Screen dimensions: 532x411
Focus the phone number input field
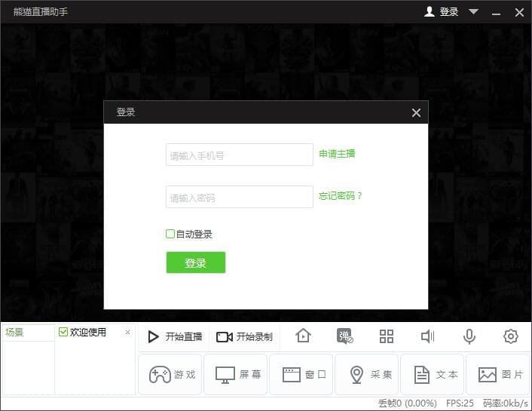click(239, 155)
